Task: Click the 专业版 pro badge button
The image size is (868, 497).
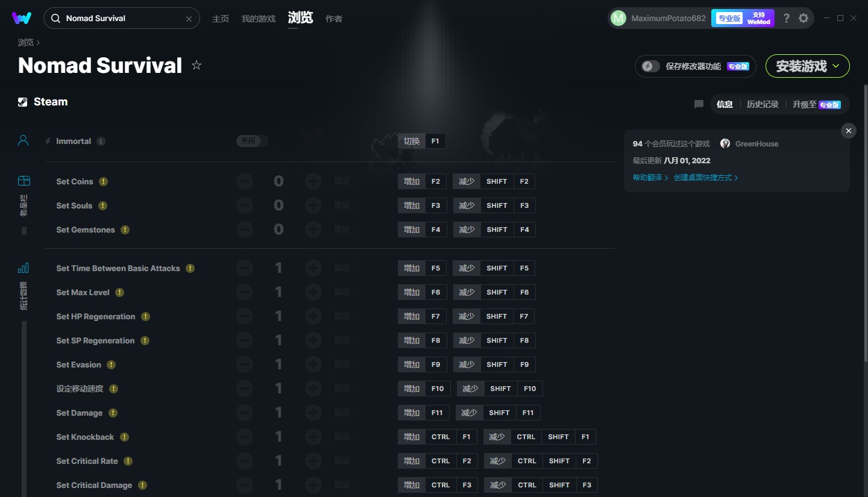Action: [x=729, y=18]
